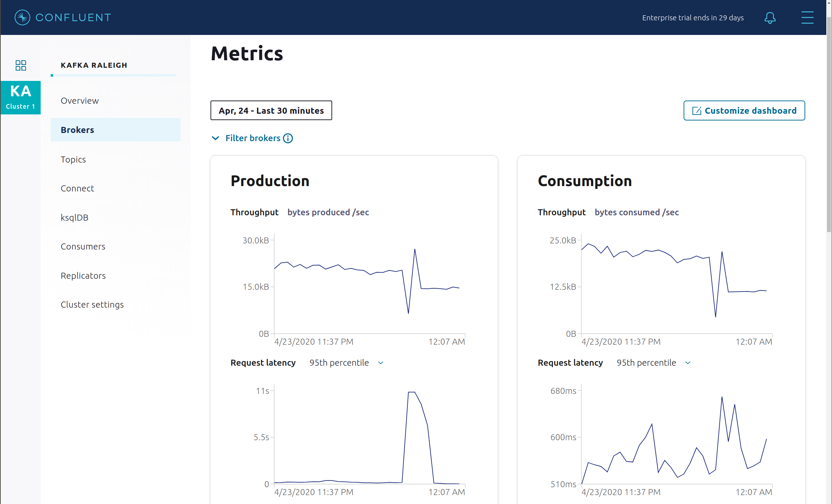Click Production 'Request latency' label
Viewport: 832px width, 504px height.
263,363
